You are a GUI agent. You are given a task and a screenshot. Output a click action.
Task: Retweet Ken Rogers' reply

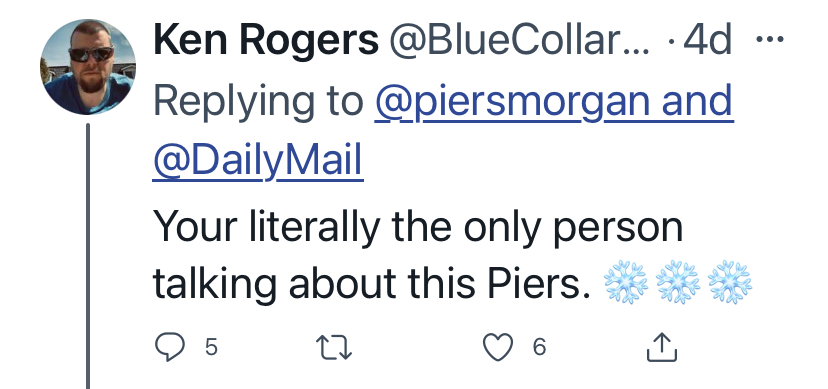(x=334, y=348)
